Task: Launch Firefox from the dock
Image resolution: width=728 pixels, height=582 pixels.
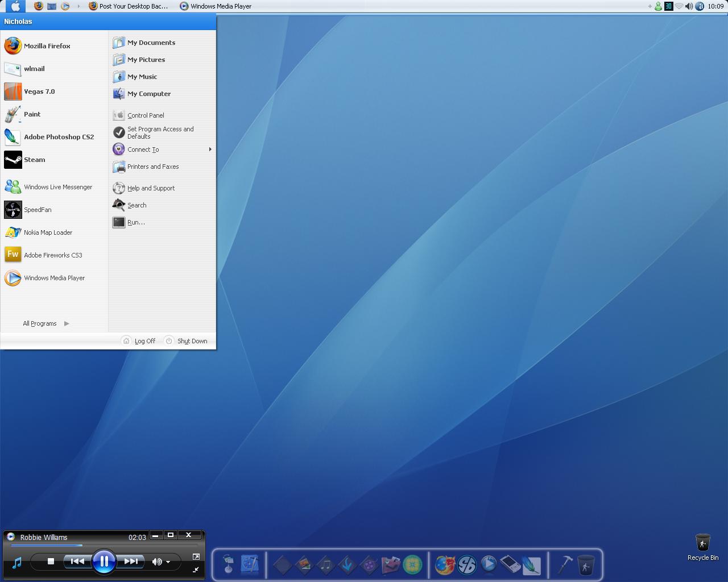Action: coord(445,564)
